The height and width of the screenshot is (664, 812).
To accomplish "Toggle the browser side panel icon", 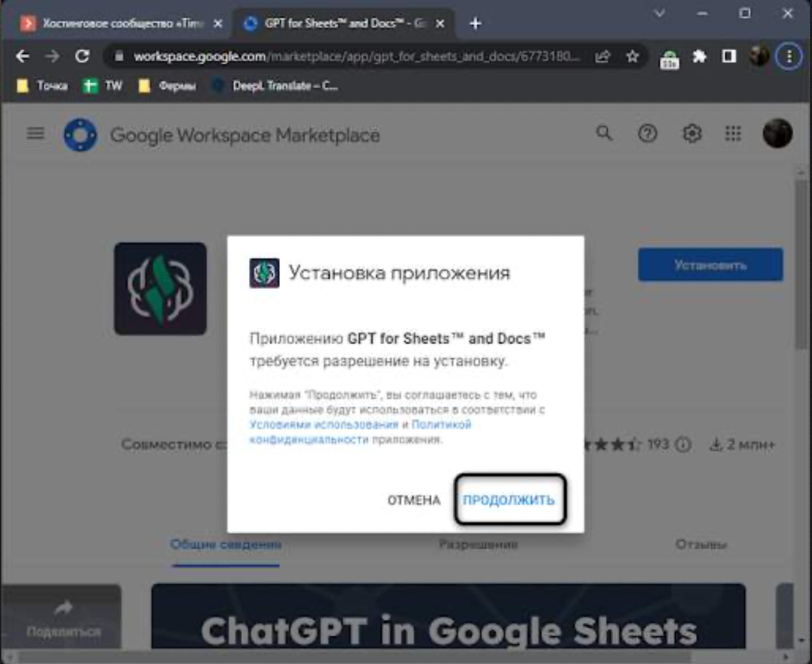I will click(x=729, y=57).
